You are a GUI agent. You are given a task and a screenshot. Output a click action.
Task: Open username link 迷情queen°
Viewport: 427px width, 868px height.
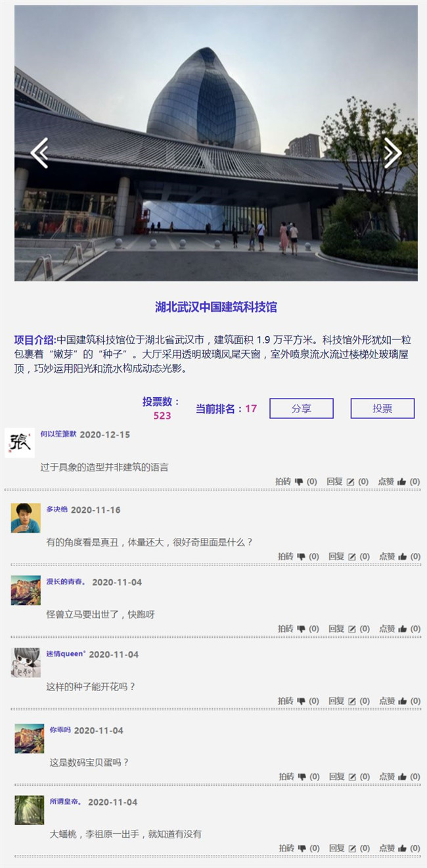(x=66, y=654)
